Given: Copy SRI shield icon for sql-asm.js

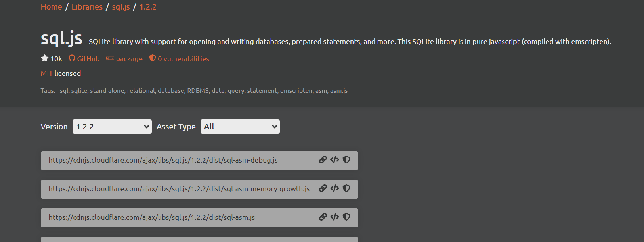Looking at the screenshot, I should 346,217.
